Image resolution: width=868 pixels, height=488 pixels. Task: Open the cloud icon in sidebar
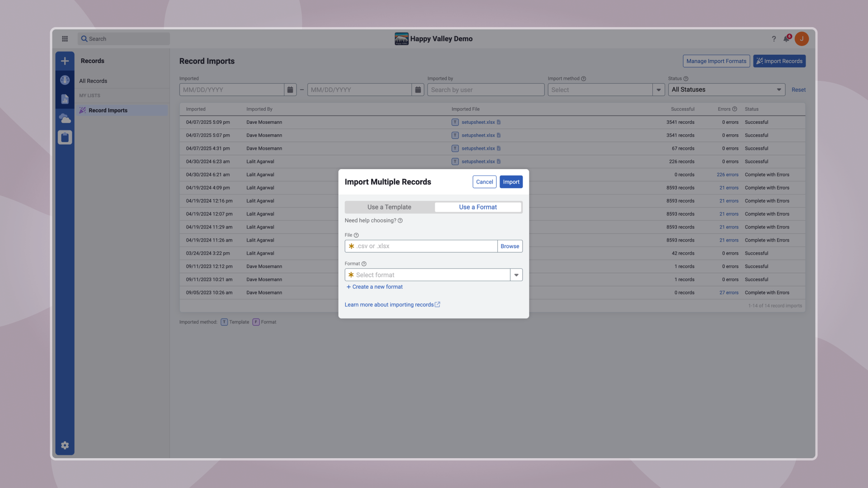(65, 118)
